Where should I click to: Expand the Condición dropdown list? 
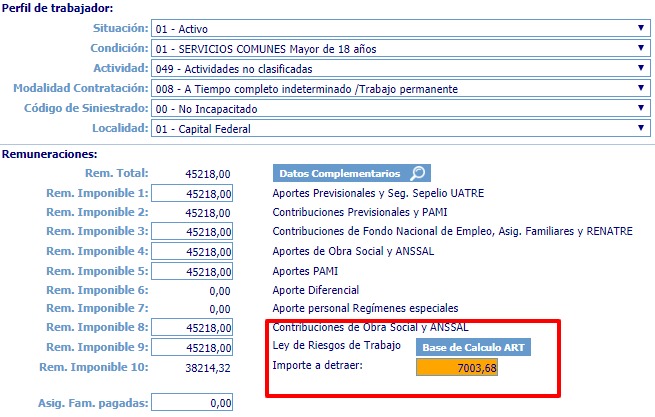[x=400, y=48]
